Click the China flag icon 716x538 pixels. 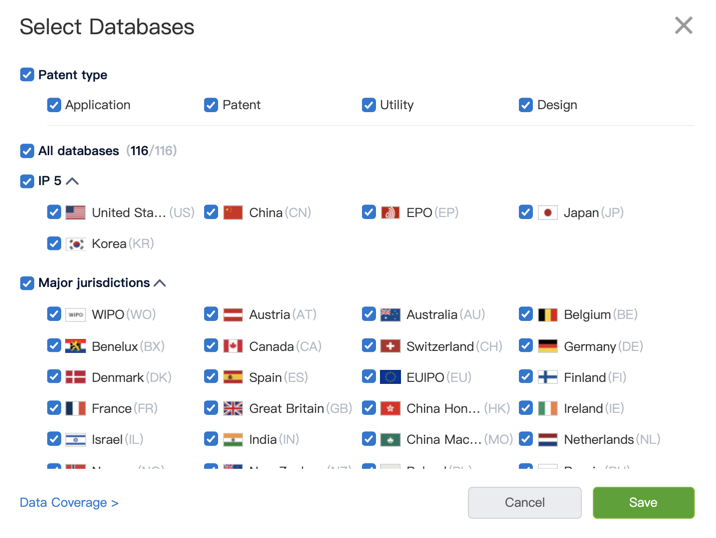coord(233,212)
